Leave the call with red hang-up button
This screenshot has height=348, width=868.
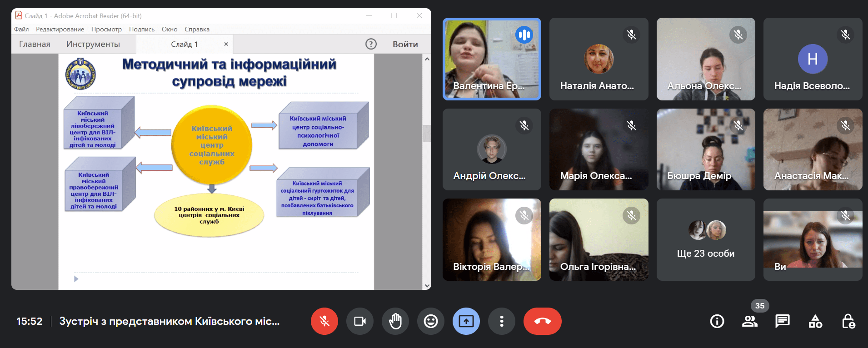click(x=542, y=321)
